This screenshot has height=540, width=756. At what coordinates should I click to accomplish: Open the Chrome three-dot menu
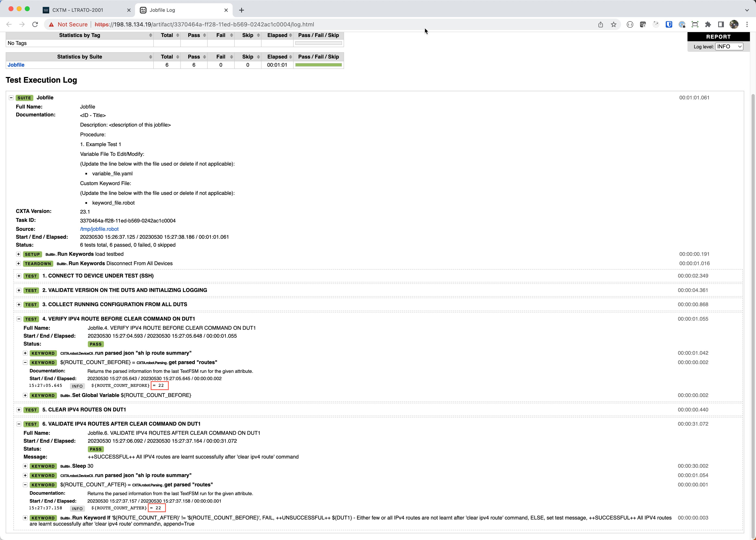pos(747,24)
